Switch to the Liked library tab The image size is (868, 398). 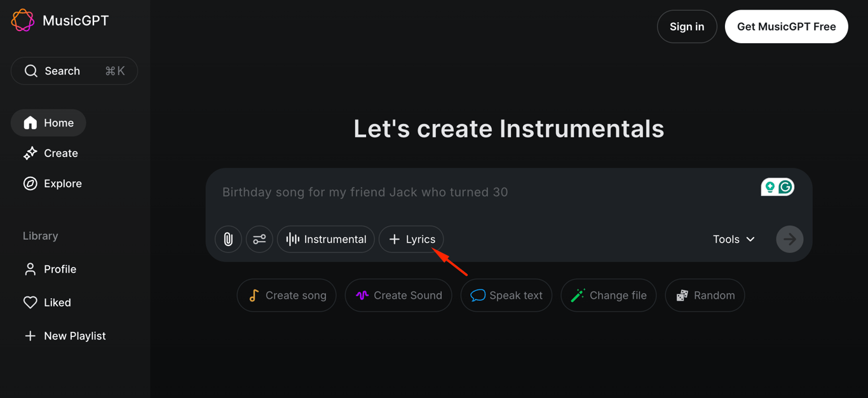pos(56,303)
